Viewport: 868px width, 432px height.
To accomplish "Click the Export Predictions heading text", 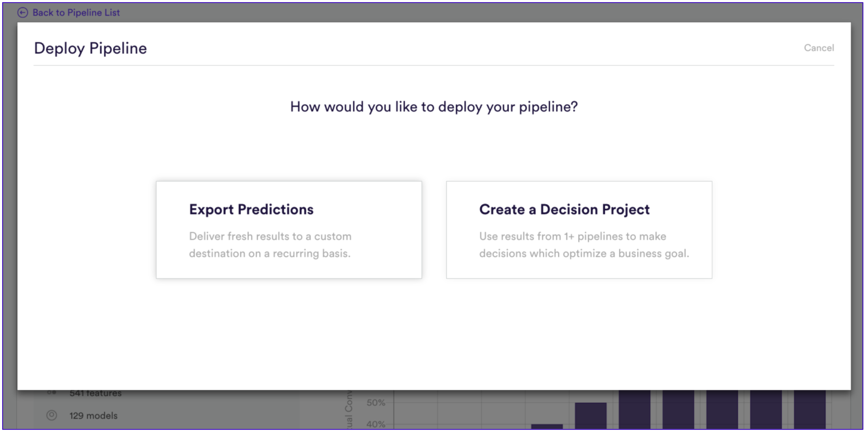I will pos(251,210).
